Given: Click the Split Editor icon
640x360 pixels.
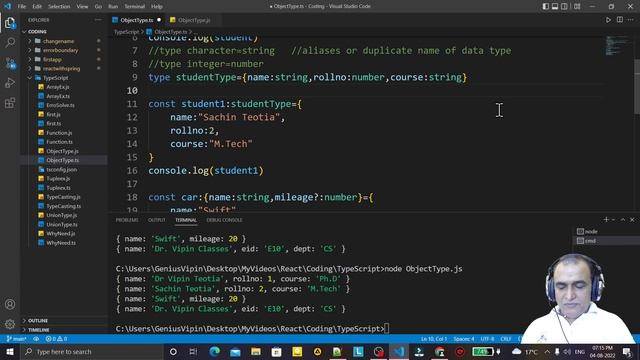Looking at the screenshot, I should [620, 20].
